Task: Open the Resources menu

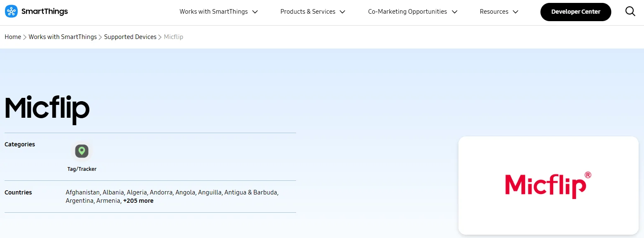Action: click(499, 12)
